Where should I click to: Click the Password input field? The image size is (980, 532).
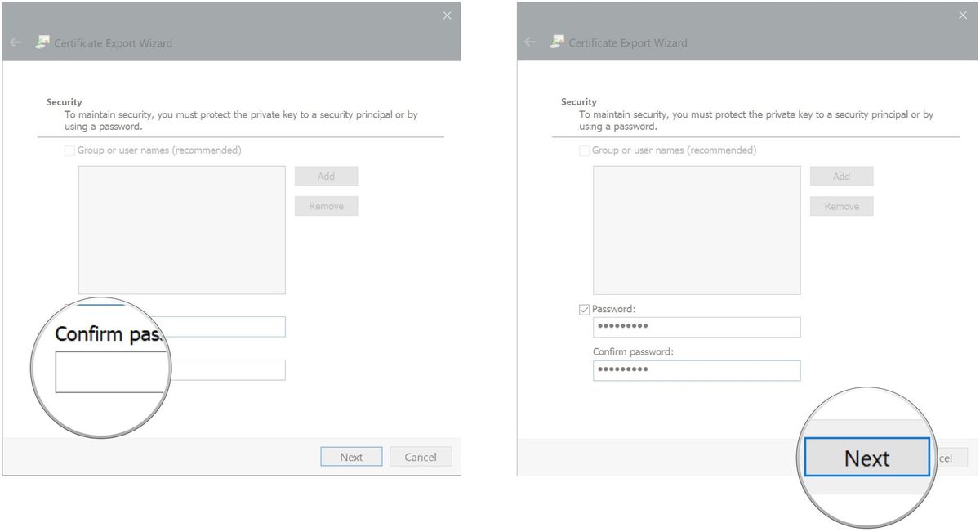(696, 327)
